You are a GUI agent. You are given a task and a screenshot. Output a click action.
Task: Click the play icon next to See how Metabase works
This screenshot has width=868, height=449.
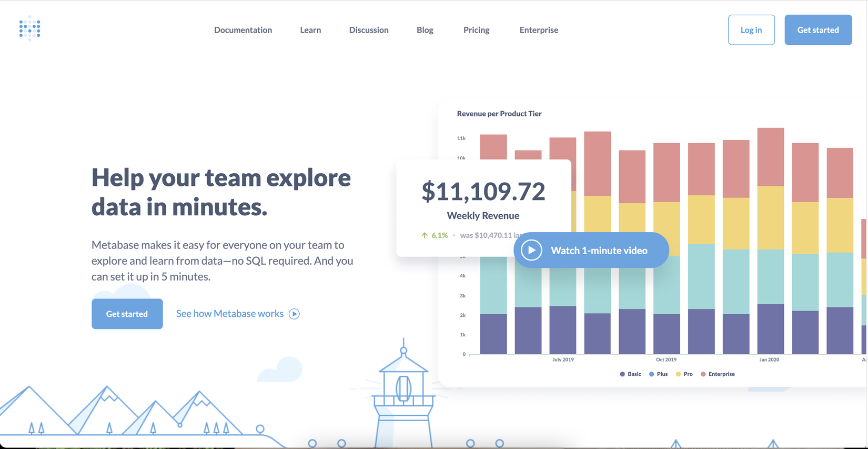295,314
